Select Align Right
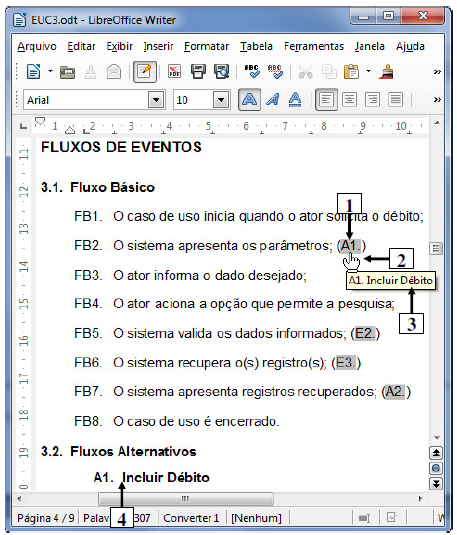 pyautogui.click(x=372, y=100)
